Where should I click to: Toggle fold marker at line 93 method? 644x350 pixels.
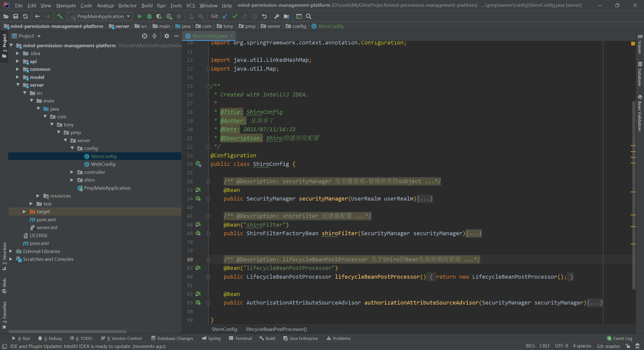pyautogui.click(x=208, y=303)
